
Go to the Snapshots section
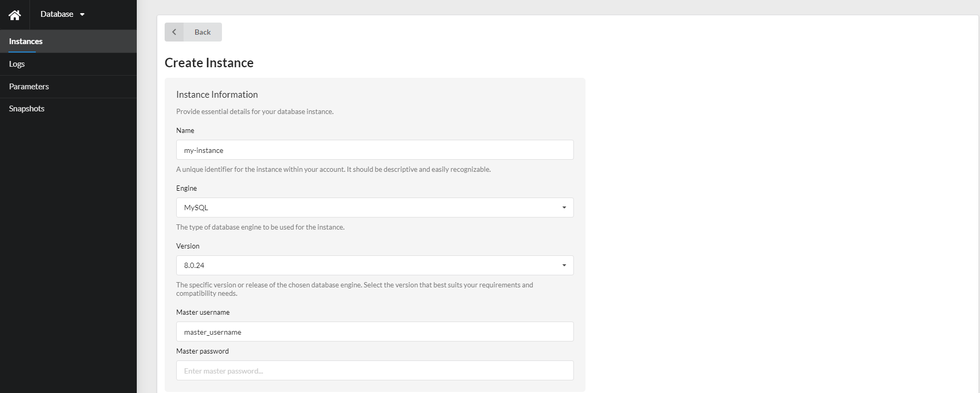[x=26, y=108]
